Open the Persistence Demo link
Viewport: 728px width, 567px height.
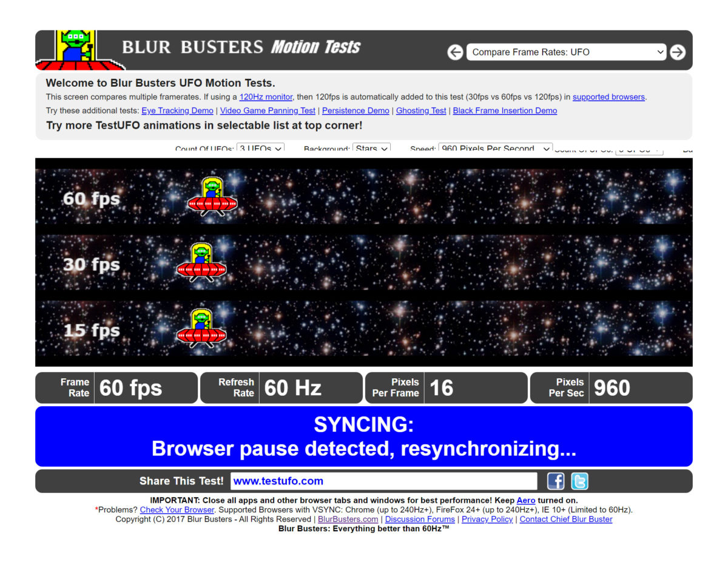coord(356,110)
